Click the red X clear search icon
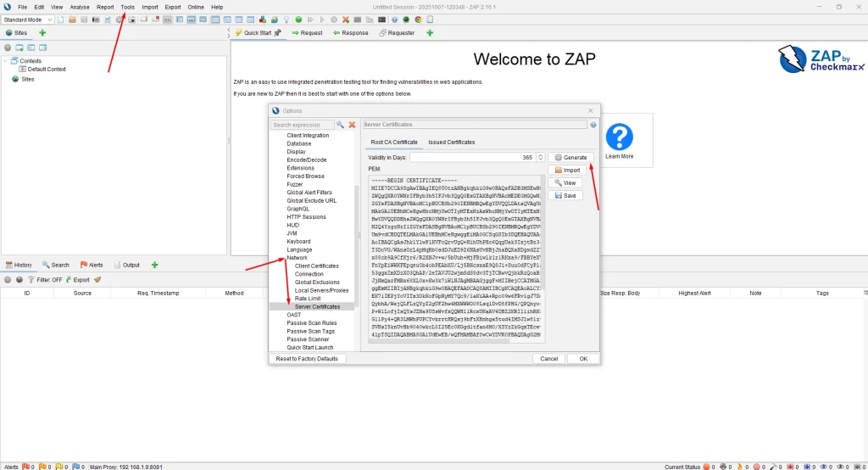The width and height of the screenshot is (868, 470). coord(352,125)
